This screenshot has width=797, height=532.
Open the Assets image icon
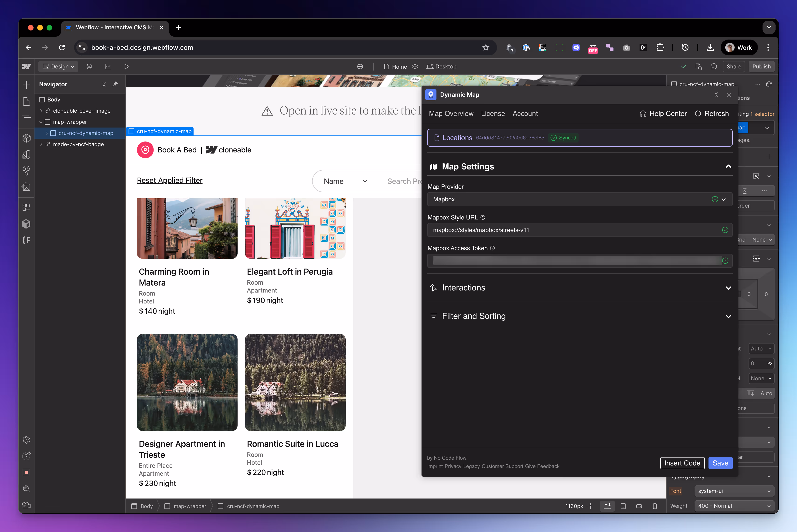tap(27, 187)
